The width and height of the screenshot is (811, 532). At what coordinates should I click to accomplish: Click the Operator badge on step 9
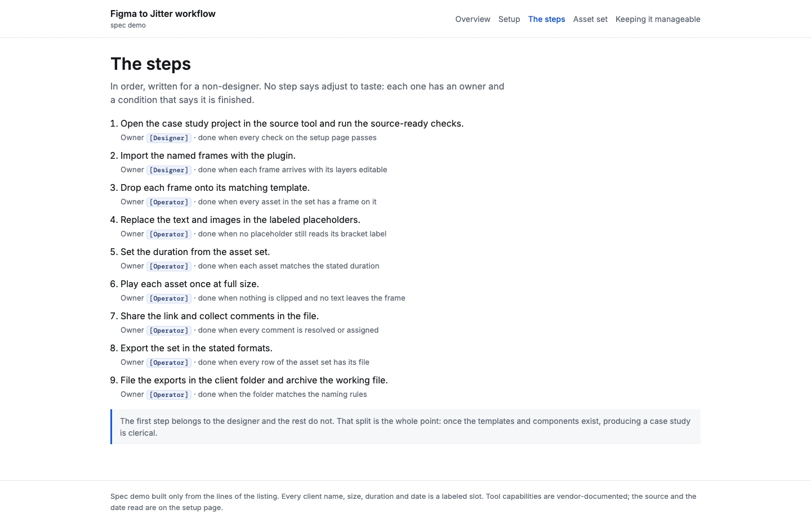click(169, 395)
